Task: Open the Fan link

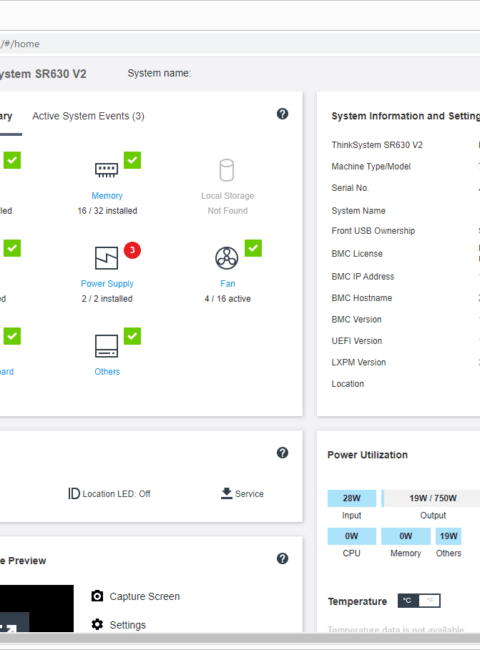Action: pyautogui.click(x=228, y=284)
